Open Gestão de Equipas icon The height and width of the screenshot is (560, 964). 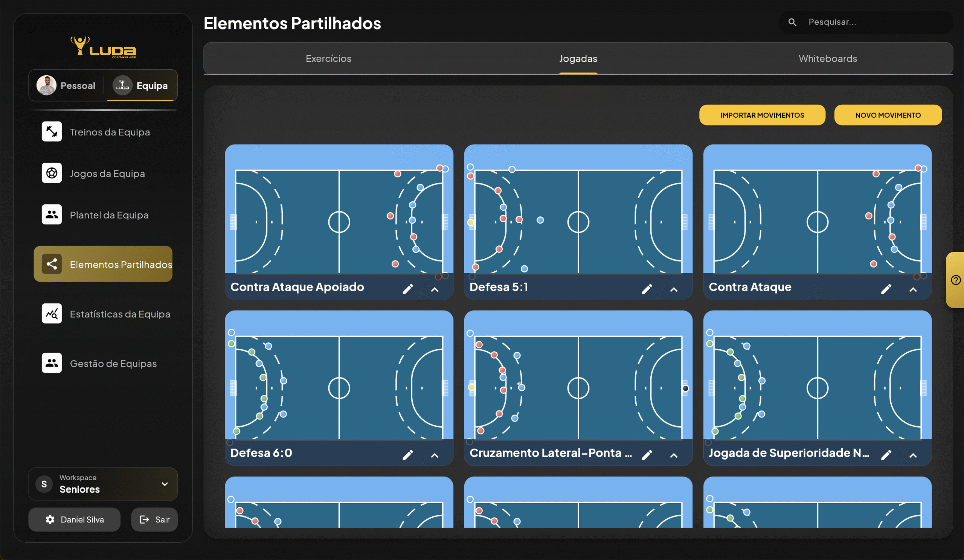[x=52, y=363]
